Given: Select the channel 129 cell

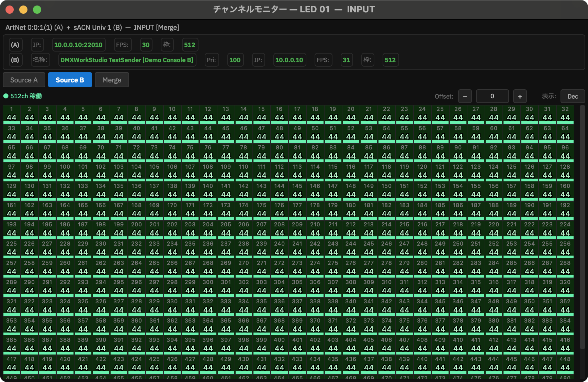Looking at the screenshot, I should (12, 191).
